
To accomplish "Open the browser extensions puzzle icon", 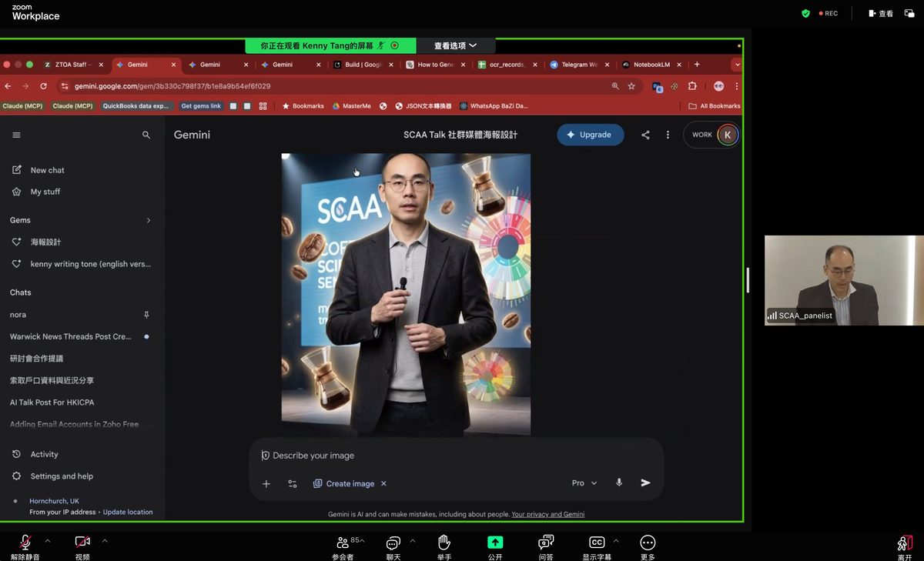I will tap(692, 86).
